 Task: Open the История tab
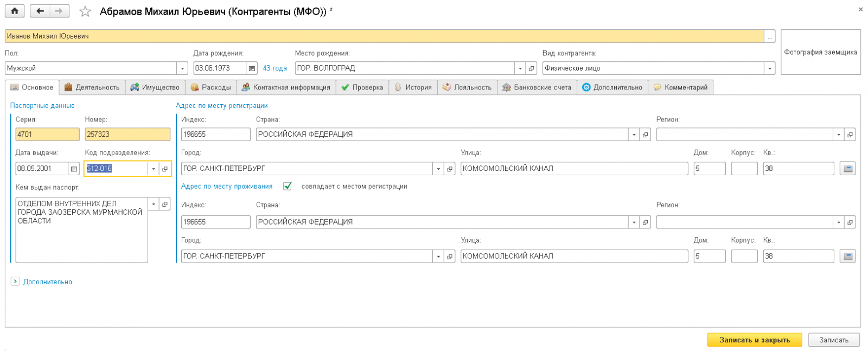pos(413,87)
